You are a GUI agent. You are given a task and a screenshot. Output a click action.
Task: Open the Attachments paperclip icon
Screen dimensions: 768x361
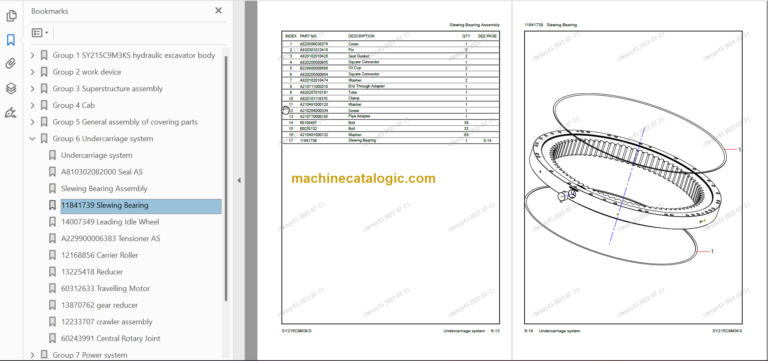11,64
